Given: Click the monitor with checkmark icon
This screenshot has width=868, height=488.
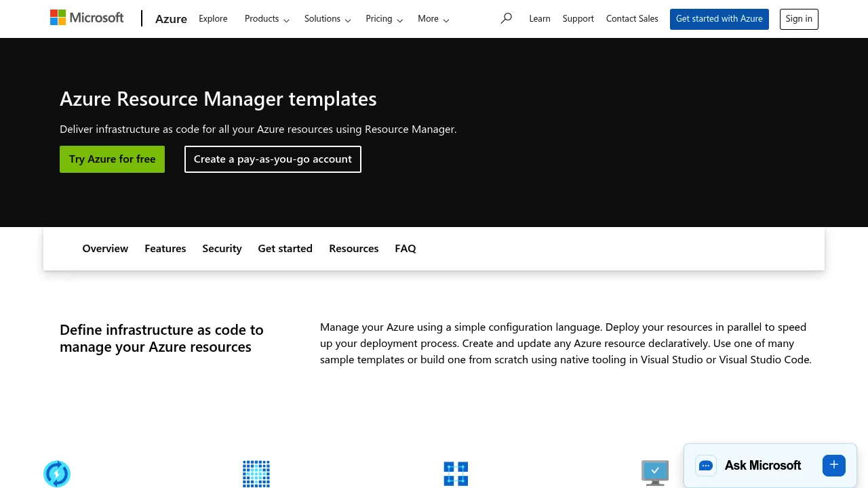Looking at the screenshot, I should (x=655, y=473).
